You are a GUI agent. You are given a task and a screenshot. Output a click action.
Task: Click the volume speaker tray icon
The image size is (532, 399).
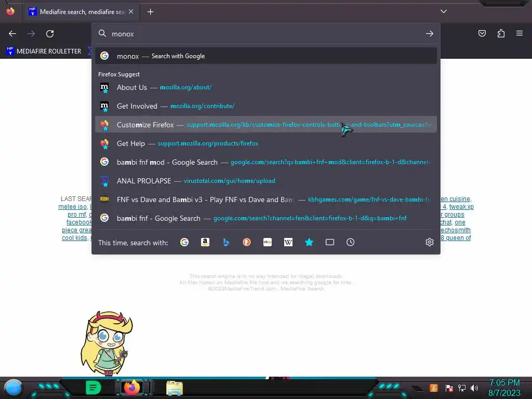coord(474,388)
